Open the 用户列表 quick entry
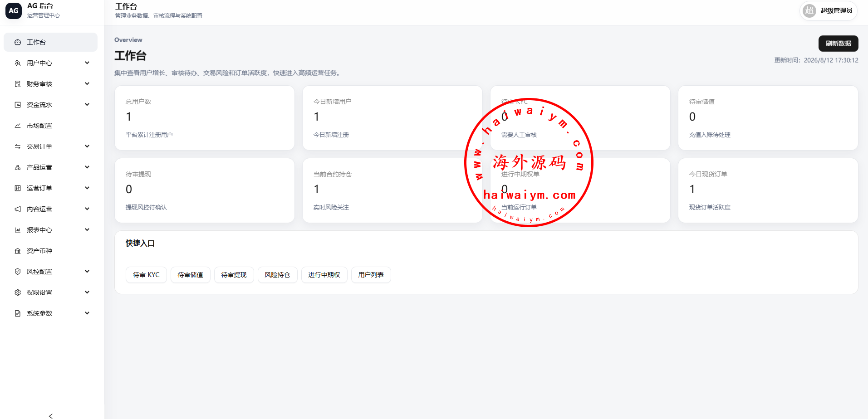 click(371, 275)
